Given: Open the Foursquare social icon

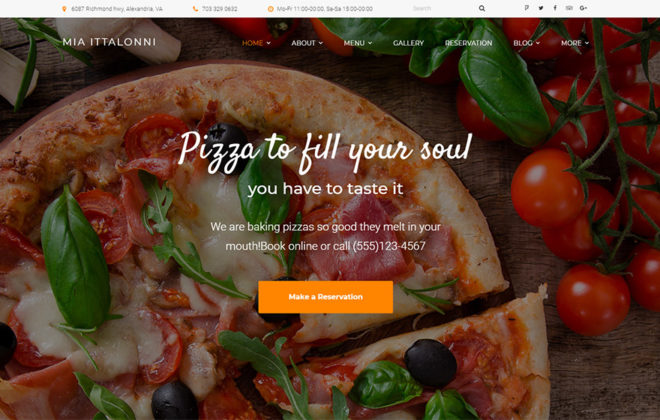Looking at the screenshot, I should 527,8.
